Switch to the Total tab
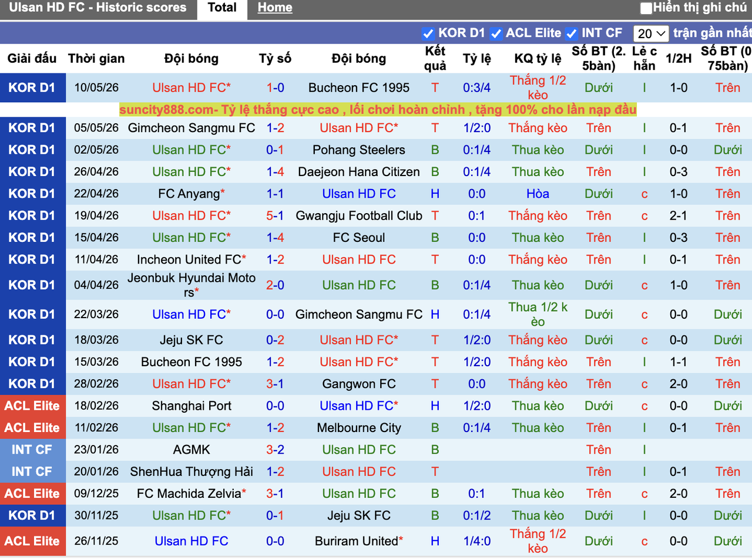The width and height of the screenshot is (752, 560). pos(222,8)
